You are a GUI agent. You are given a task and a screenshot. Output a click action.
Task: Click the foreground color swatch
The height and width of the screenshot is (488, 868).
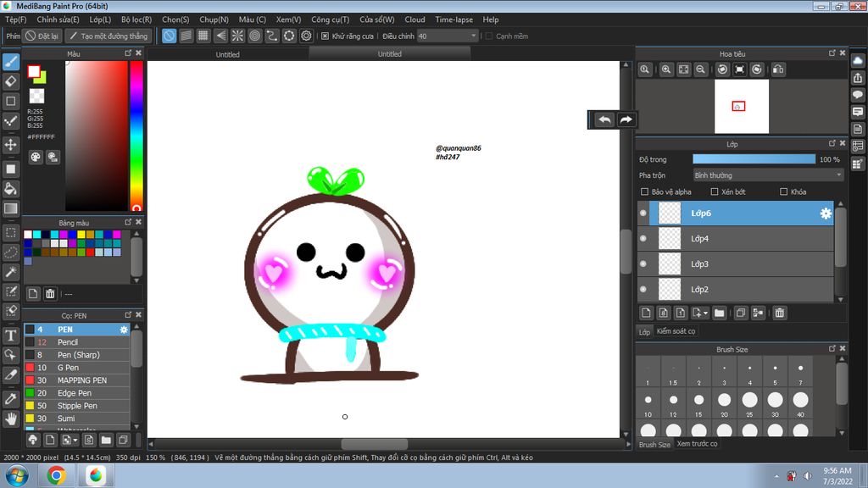point(34,71)
